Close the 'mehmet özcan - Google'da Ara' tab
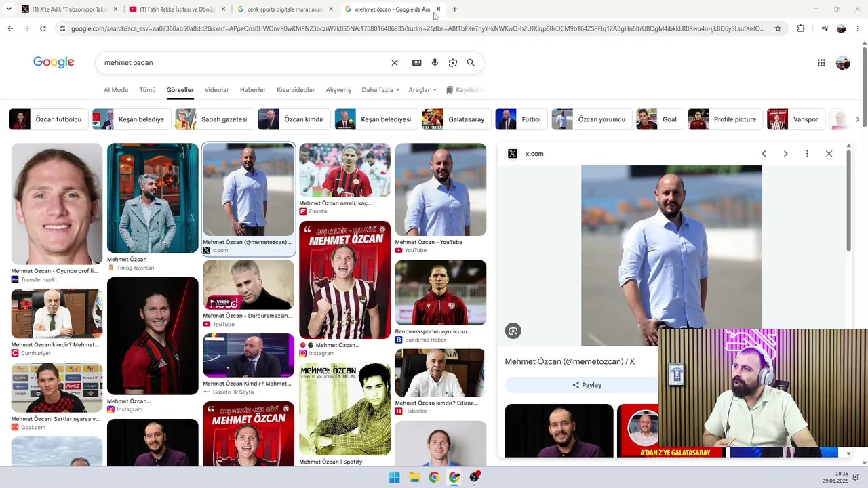Image resolution: width=868 pixels, height=488 pixels. pyautogui.click(x=438, y=9)
